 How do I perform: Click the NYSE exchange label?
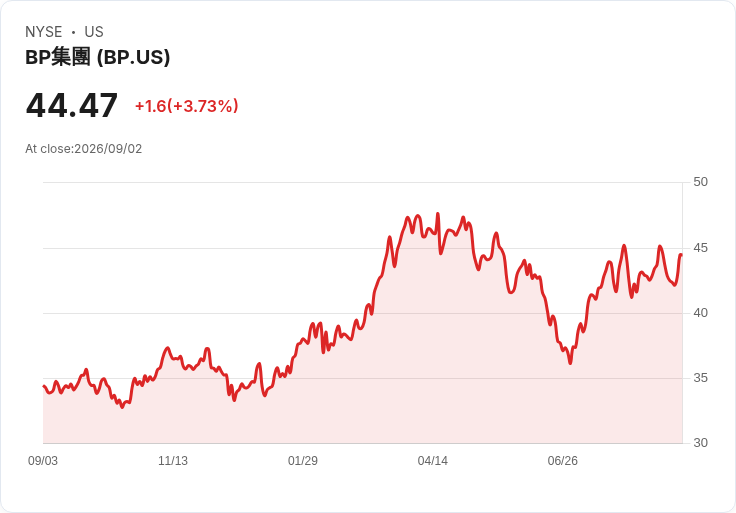[x=44, y=32]
